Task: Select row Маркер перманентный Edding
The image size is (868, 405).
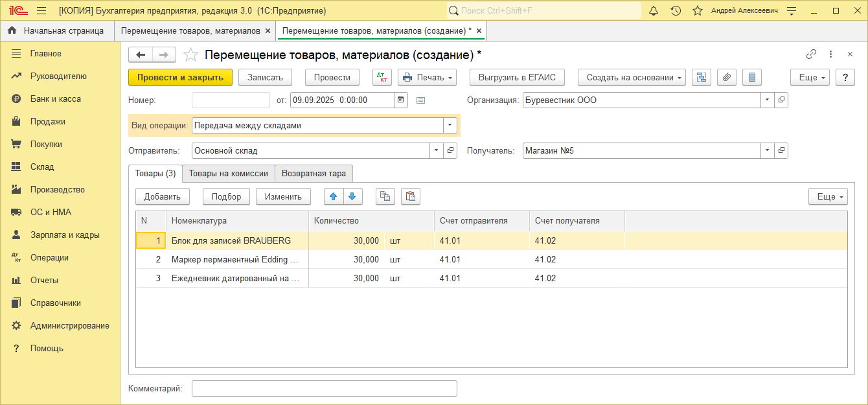Action: 491,259
